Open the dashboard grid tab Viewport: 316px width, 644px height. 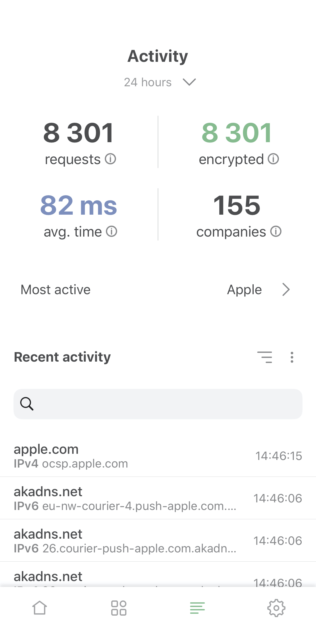[x=119, y=608]
